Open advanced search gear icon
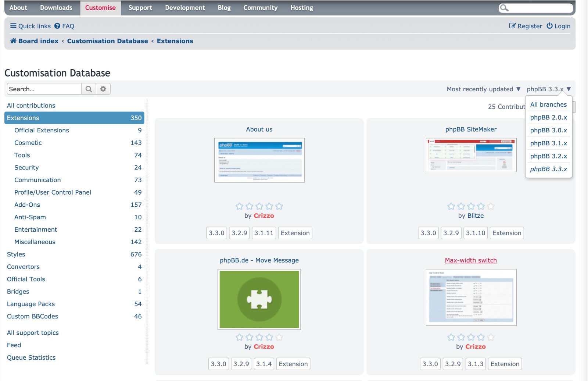Image resolution: width=588 pixels, height=381 pixels. pyautogui.click(x=103, y=89)
